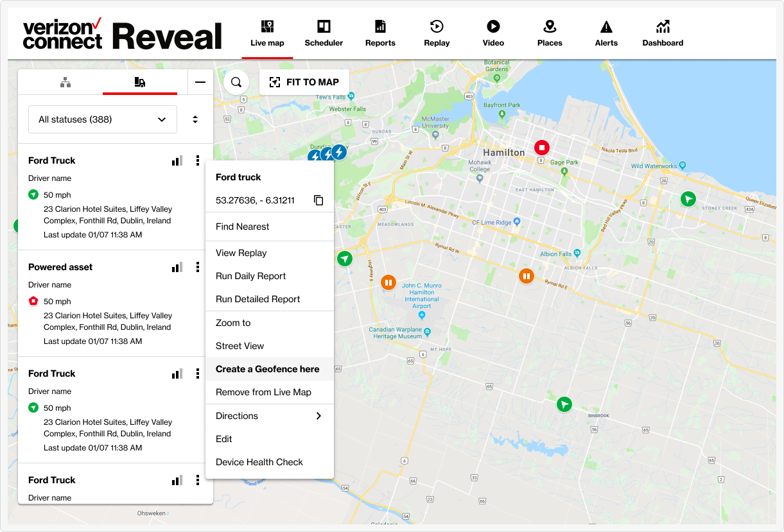Open the Replay view
This screenshot has height=532, width=784.
pos(437,32)
